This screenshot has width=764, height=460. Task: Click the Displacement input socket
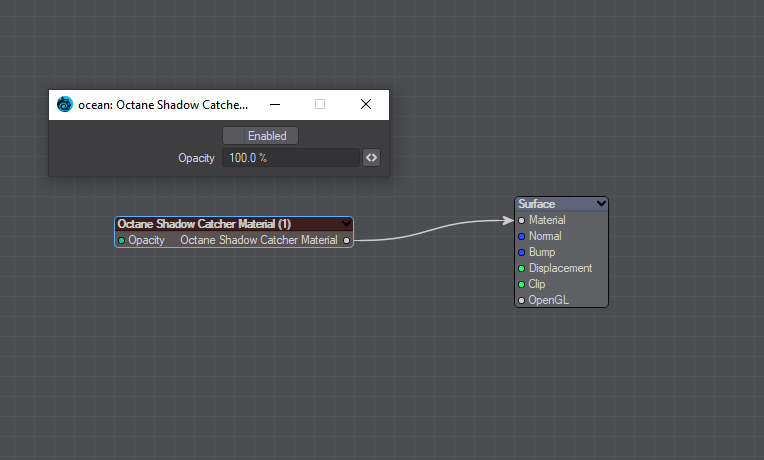[521, 268]
